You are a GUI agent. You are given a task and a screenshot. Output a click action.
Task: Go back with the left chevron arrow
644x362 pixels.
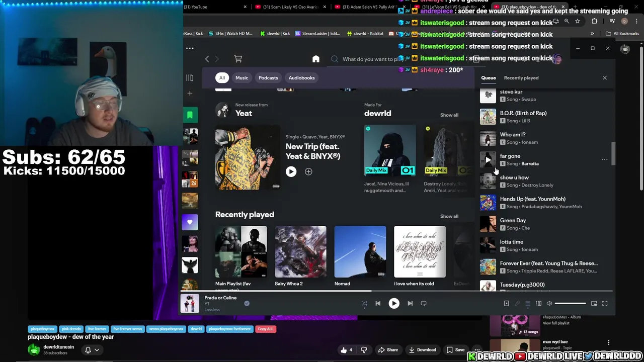coord(207,59)
